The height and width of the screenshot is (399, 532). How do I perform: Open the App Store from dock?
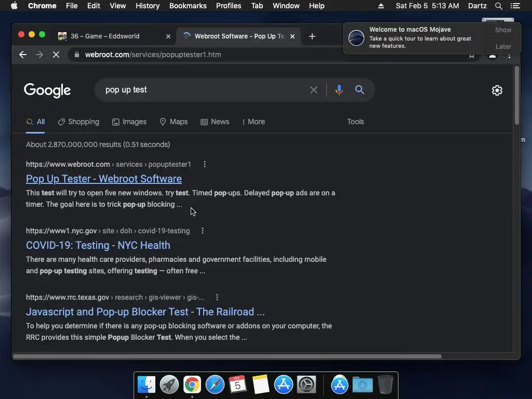(x=283, y=385)
